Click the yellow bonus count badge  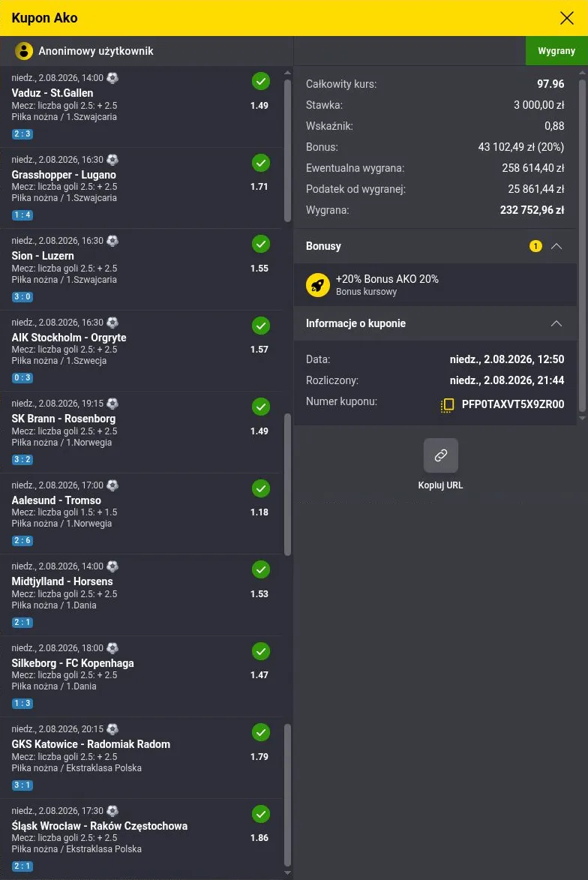pos(535,246)
